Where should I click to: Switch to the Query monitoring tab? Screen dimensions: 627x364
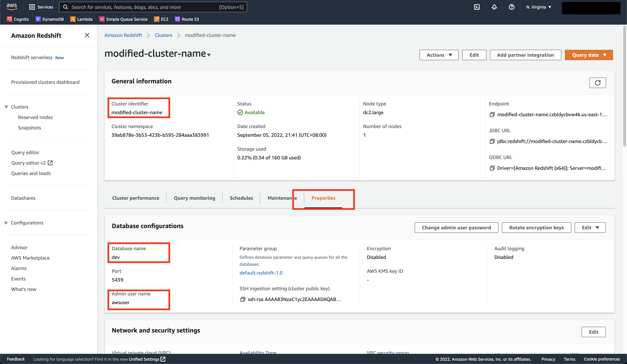pyautogui.click(x=194, y=198)
